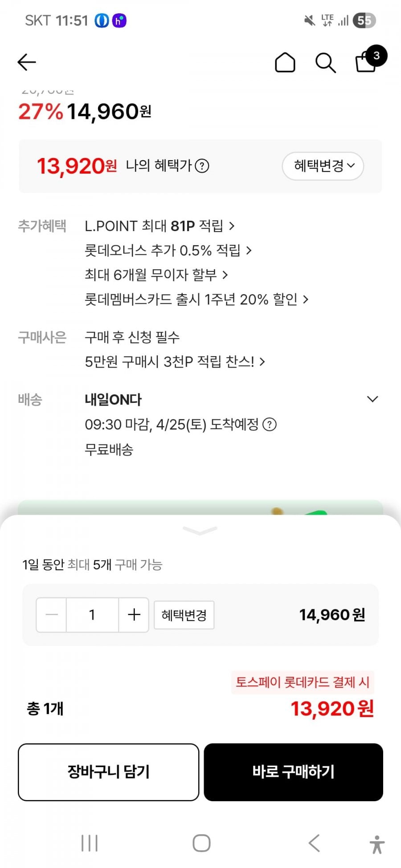Show arrival date info question mark
This screenshot has width=401, height=868.
(x=270, y=424)
